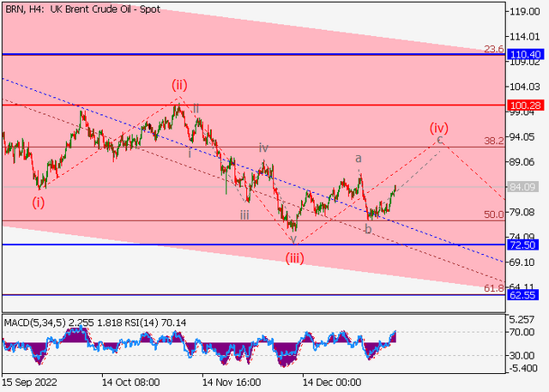Image resolution: width=549 pixels, height=392 pixels.
Task: Click the 38.2 Fibonacci level label
Action: [494, 141]
